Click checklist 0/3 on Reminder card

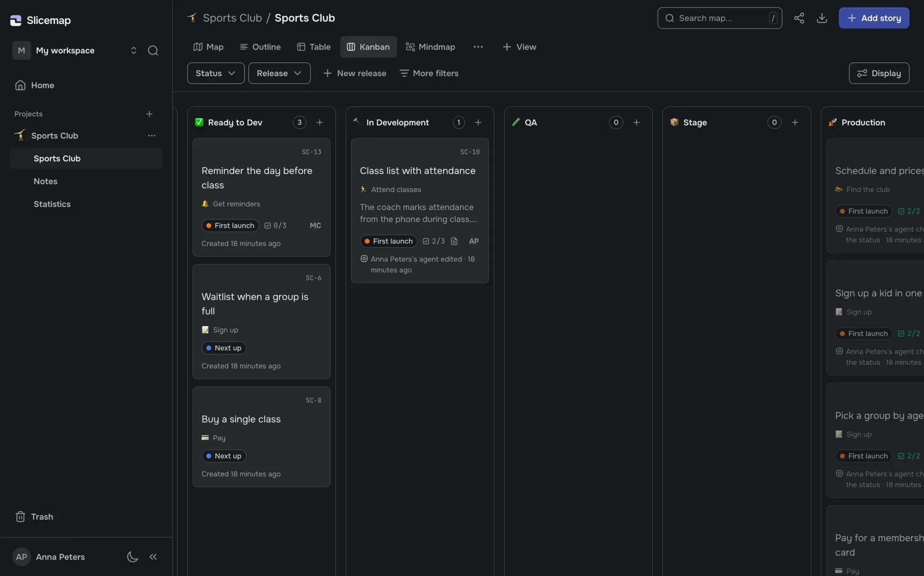tap(275, 225)
